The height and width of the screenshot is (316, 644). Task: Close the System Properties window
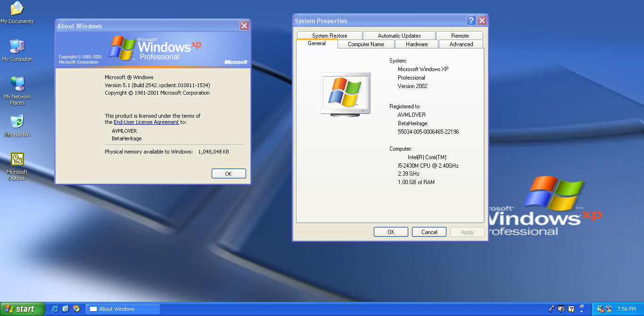click(482, 21)
